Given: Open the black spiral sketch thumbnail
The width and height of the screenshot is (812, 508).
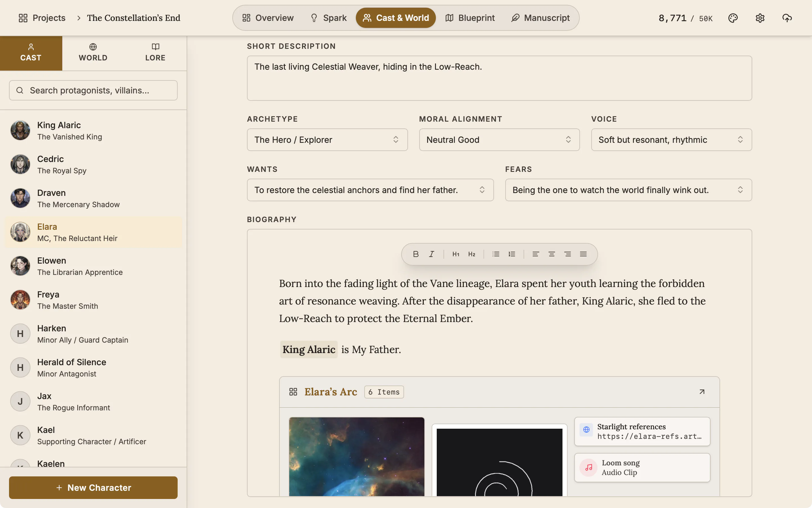Looking at the screenshot, I should pyautogui.click(x=499, y=460).
